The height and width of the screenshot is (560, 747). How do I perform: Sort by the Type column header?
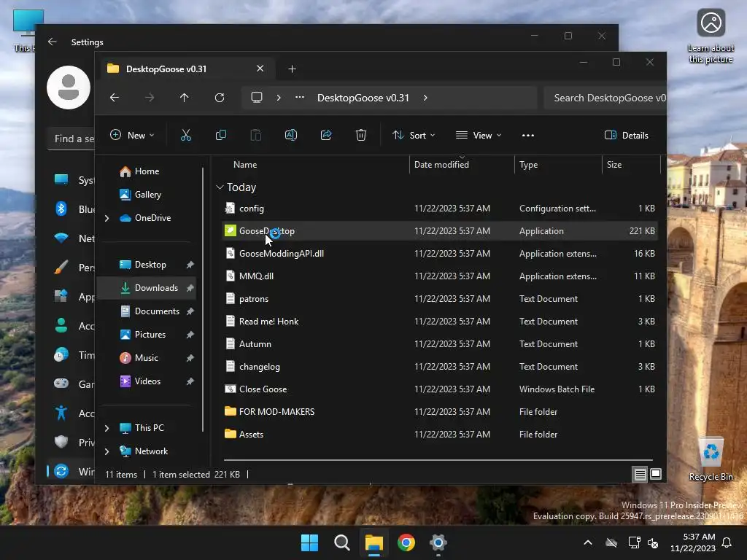click(x=528, y=164)
